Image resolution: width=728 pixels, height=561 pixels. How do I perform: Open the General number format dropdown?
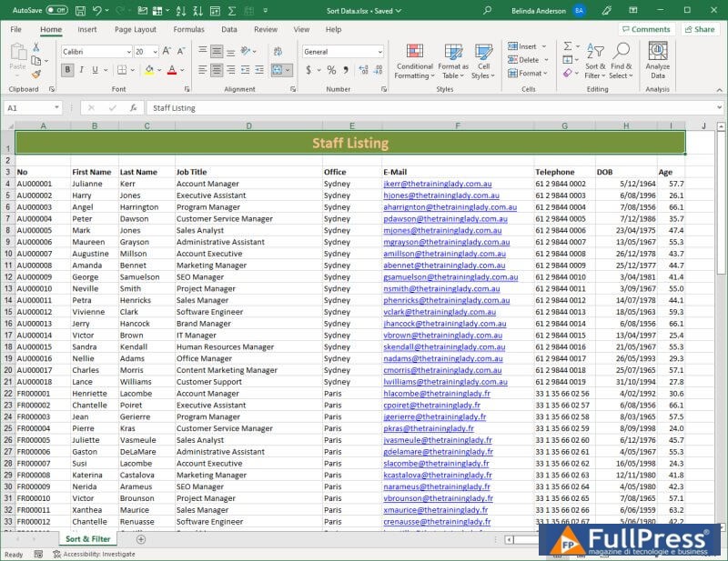379,52
